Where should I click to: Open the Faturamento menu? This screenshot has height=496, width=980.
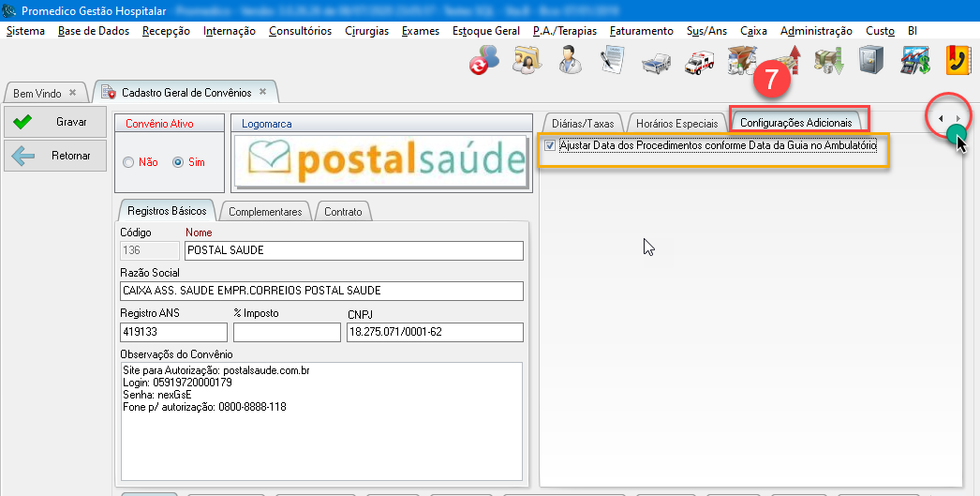pyautogui.click(x=641, y=31)
